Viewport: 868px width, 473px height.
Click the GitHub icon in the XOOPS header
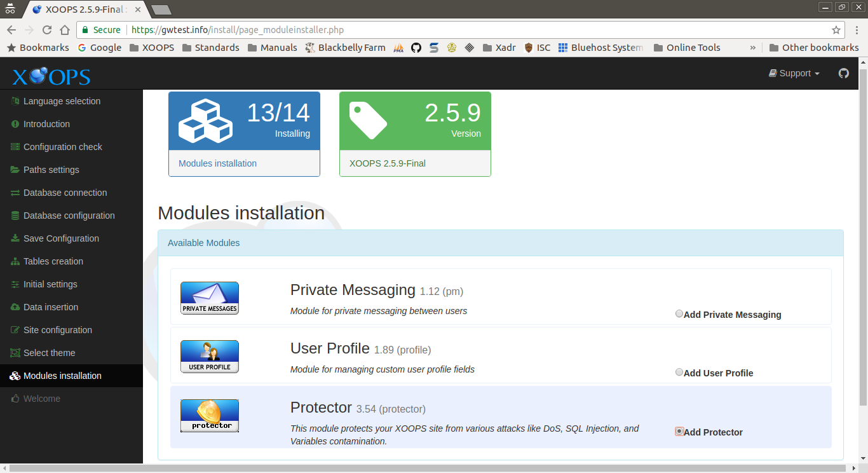tap(844, 73)
